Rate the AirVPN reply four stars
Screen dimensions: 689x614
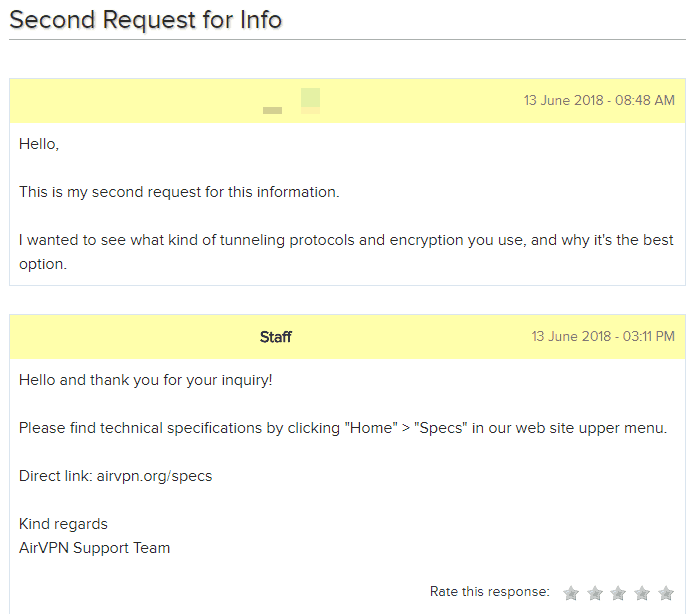coord(642,593)
